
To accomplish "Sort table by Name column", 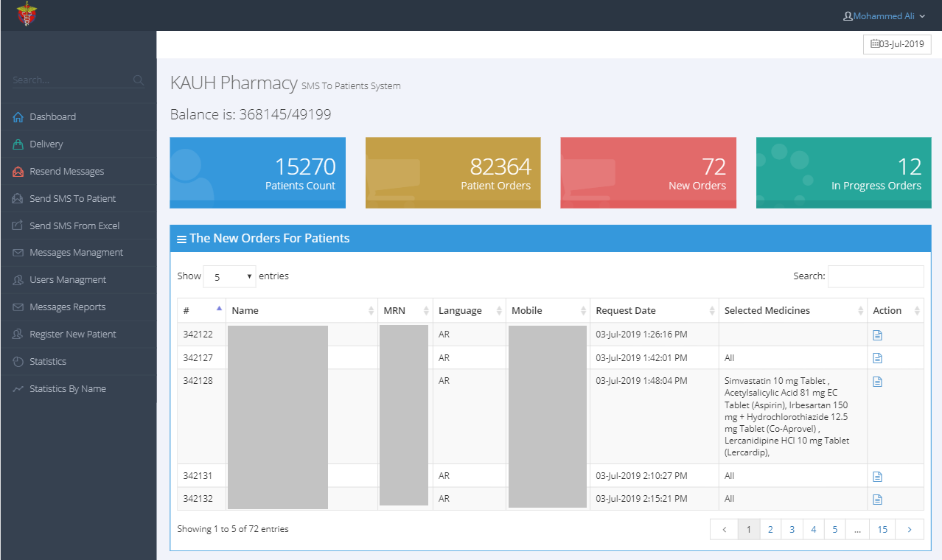I will [301, 310].
